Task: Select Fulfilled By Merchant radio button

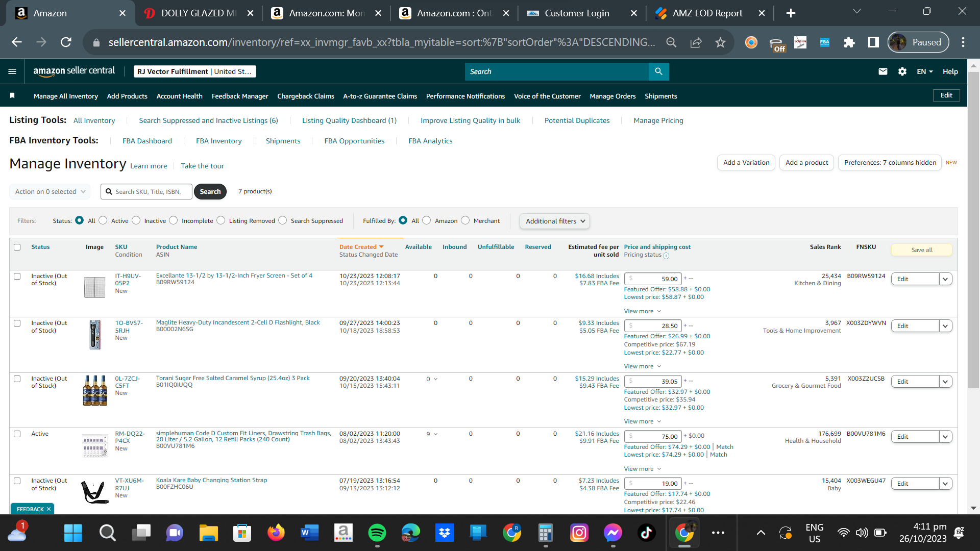Action: (x=465, y=220)
